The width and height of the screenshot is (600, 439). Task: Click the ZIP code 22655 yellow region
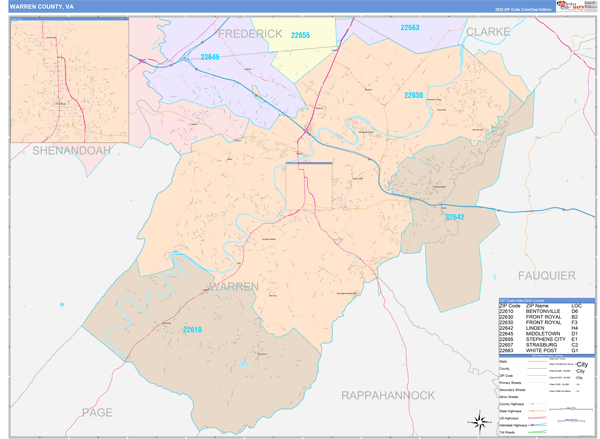coord(300,36)
